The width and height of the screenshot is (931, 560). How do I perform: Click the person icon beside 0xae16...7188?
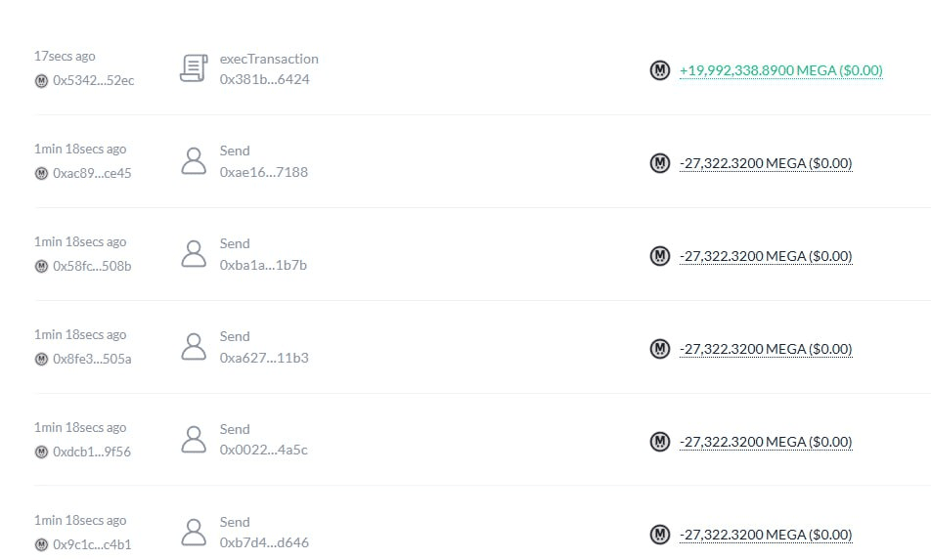click(194, 161)
